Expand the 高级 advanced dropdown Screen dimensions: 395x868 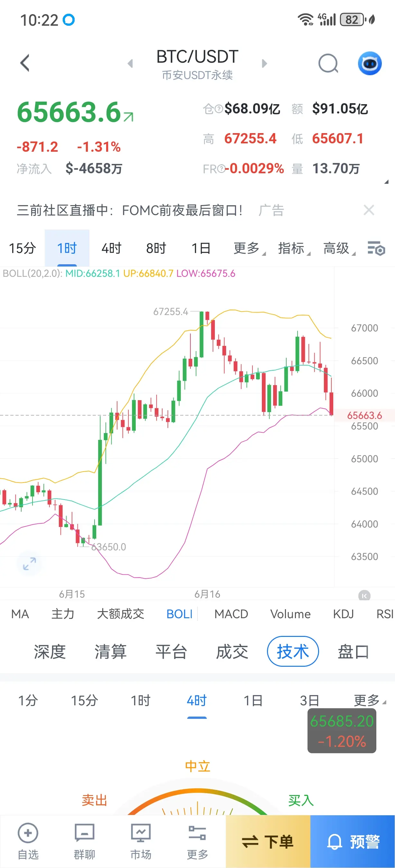(x=339, y=248)
